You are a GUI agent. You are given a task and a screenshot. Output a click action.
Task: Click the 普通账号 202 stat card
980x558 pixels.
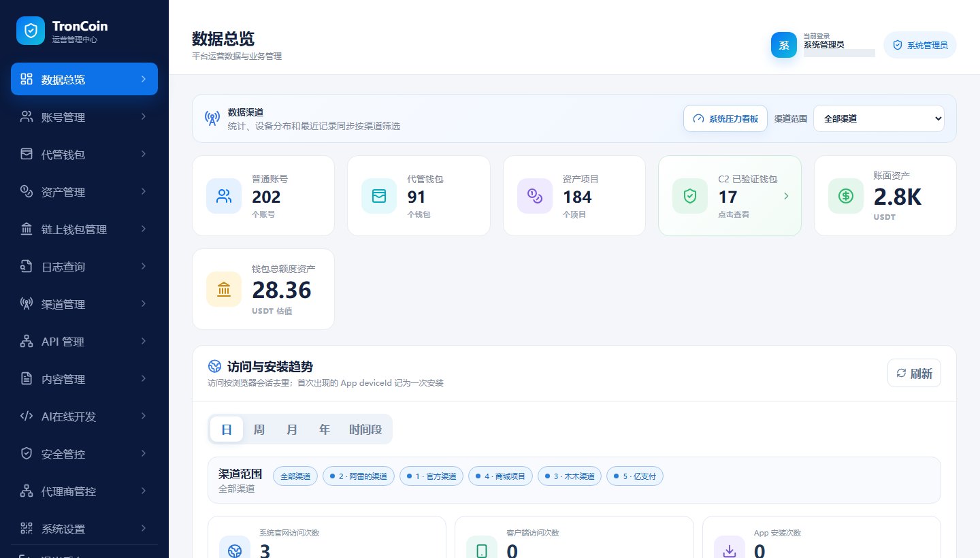(x=263, y=196)
